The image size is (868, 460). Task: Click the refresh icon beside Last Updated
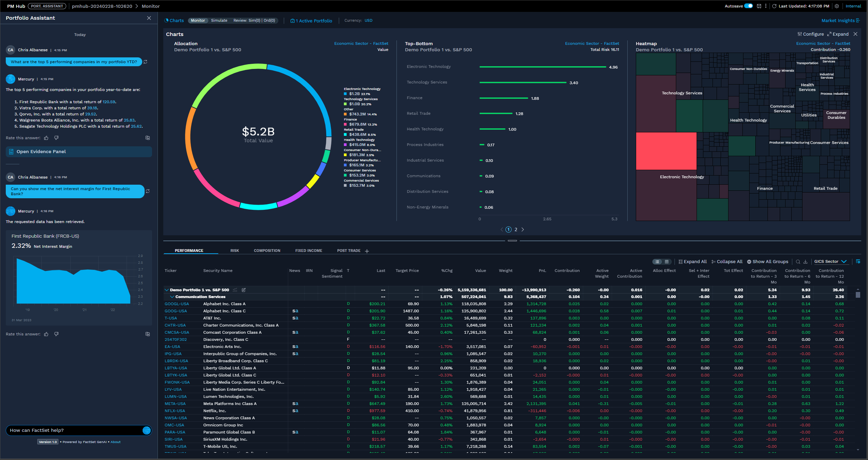(774, 6)
